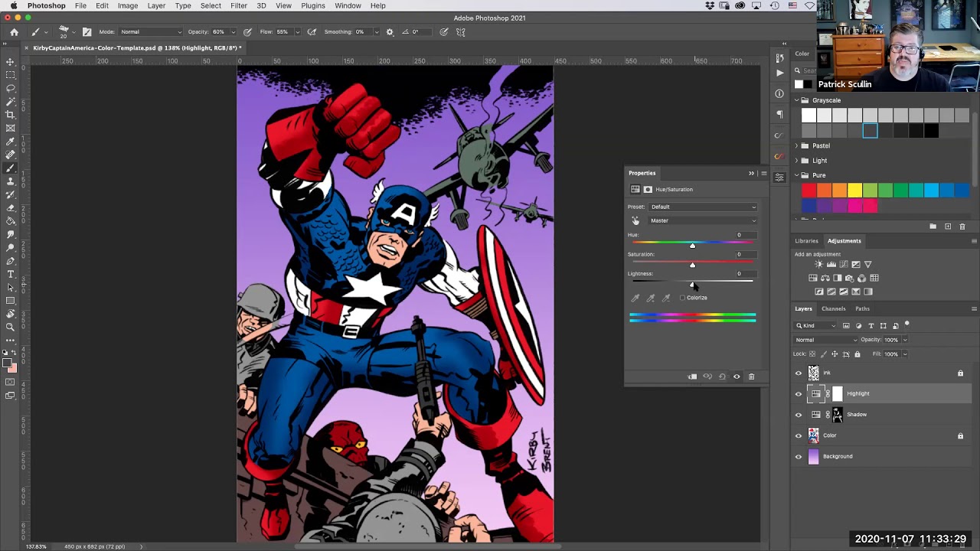Click the Home icon in options bar
Screen dimensions: 980x551
point(14,32)
